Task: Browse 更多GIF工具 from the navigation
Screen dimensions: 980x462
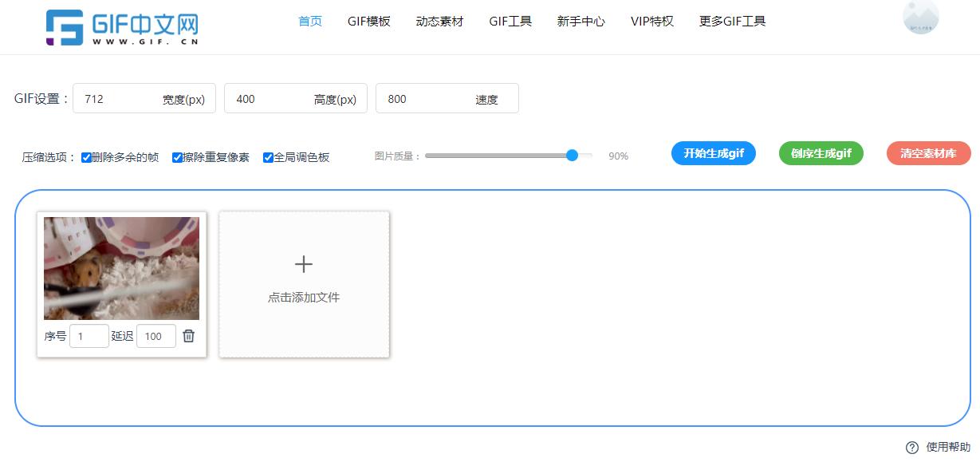Action: point(731,22)
